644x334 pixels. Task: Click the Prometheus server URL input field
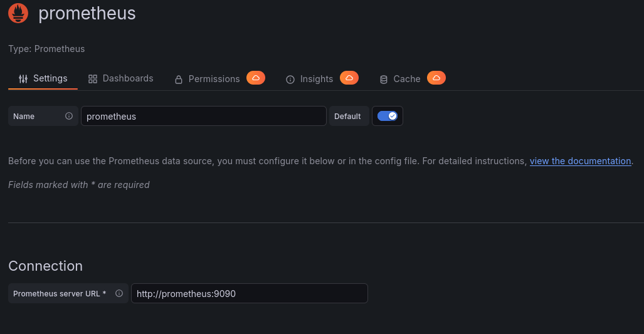point(250,293)
